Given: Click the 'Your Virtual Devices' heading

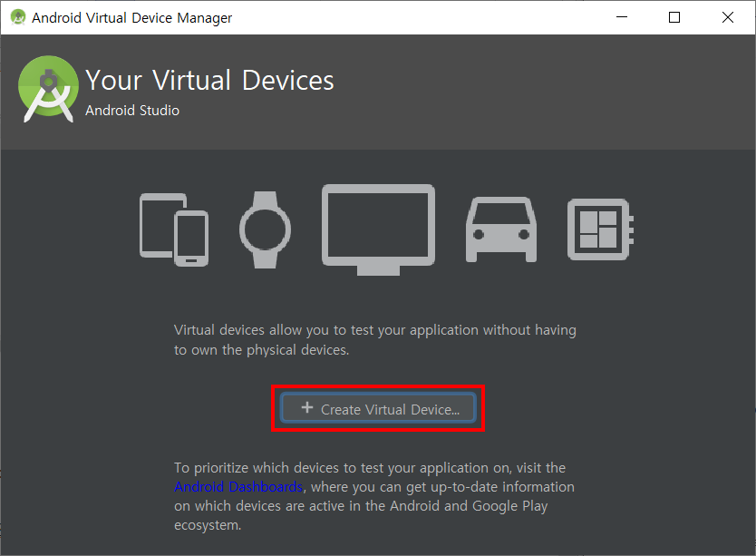Looking at the screenshot, I should [x=209, y=80].
